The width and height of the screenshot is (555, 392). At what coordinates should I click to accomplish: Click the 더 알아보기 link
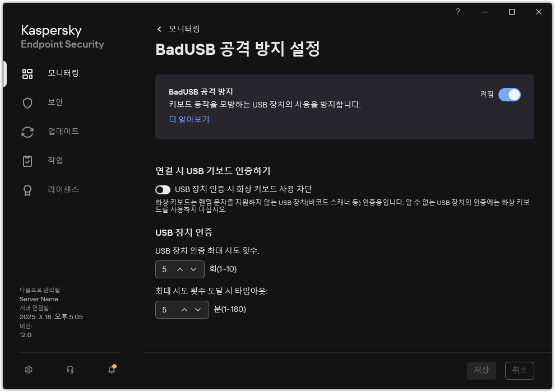click(189, 119)
